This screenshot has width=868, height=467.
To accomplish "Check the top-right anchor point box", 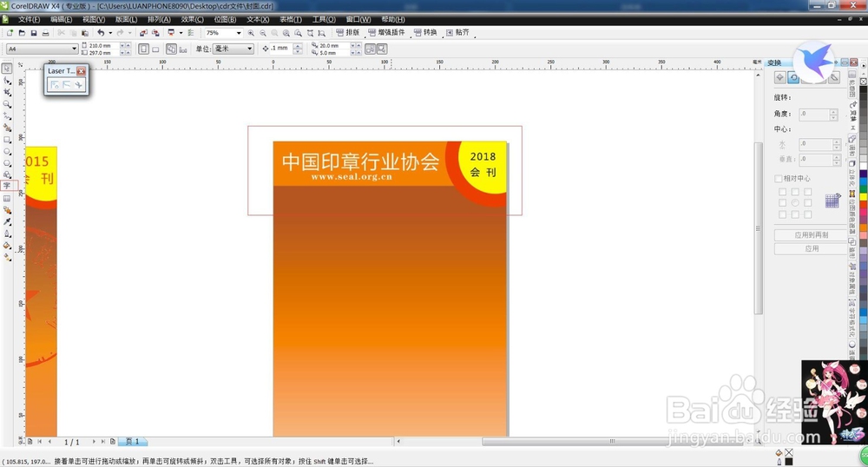I will (x=807, y=192).
